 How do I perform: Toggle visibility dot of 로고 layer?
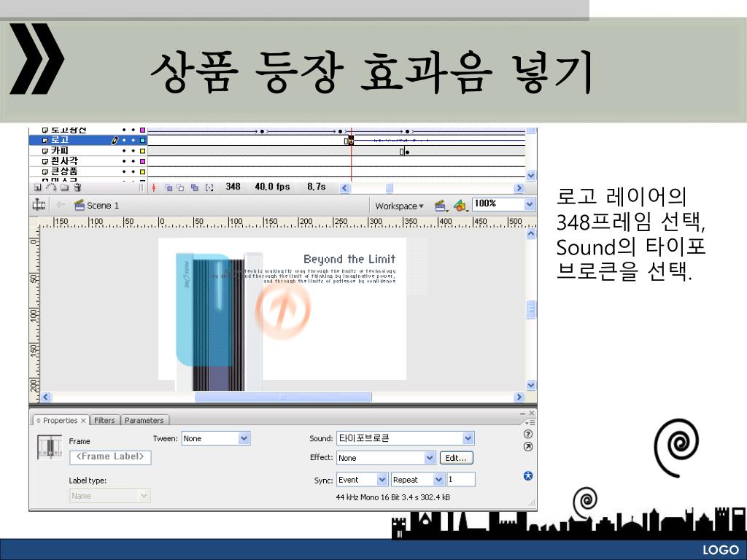click(124, 141)
